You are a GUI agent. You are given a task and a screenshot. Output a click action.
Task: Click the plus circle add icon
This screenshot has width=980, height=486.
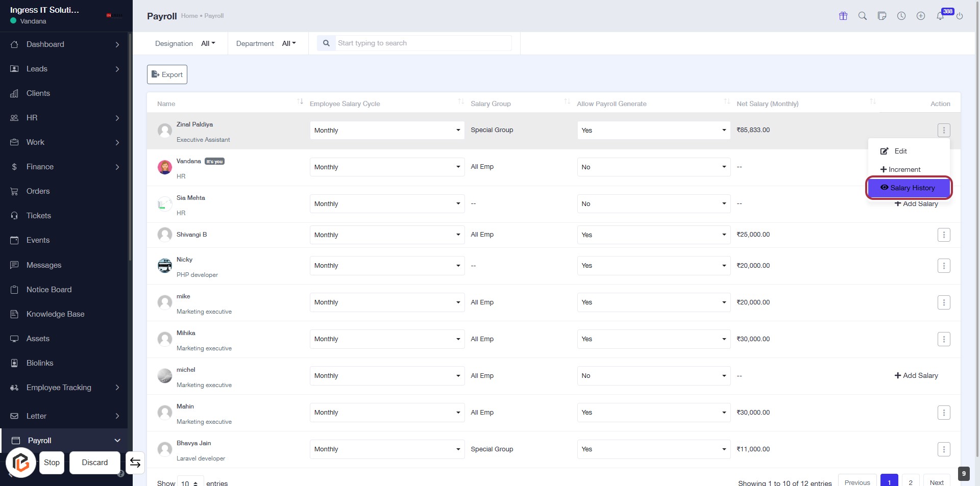pyautogui.click(x=921, y=16)
